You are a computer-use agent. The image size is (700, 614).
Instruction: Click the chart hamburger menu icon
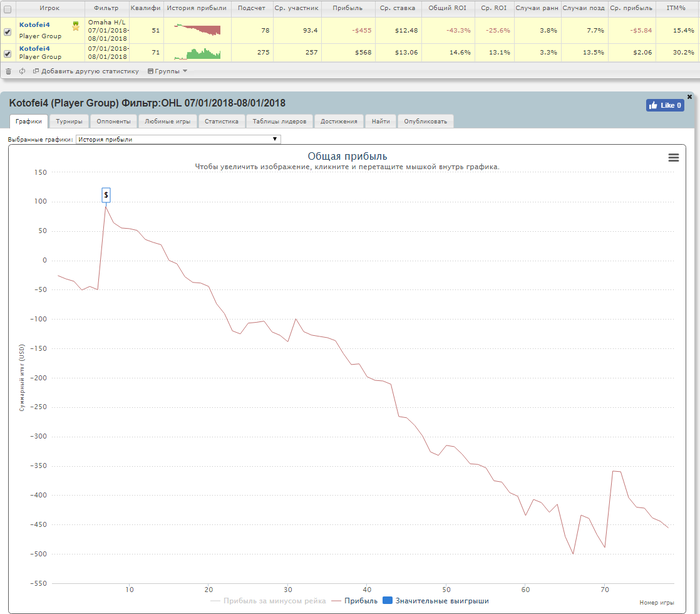click(673, 158)
